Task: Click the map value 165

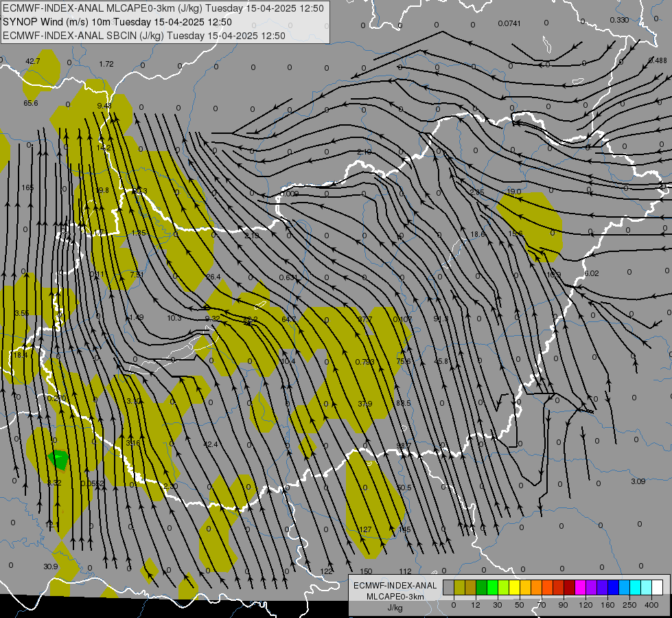Action: pyautogui.click(x=27, y=187)
